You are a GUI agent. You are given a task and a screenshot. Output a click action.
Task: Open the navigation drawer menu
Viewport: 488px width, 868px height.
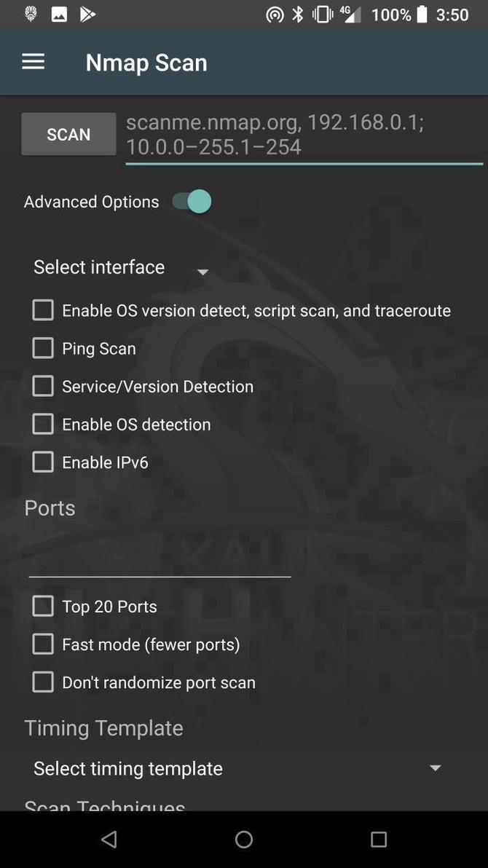pyautogui.click(x=33, y=61)
